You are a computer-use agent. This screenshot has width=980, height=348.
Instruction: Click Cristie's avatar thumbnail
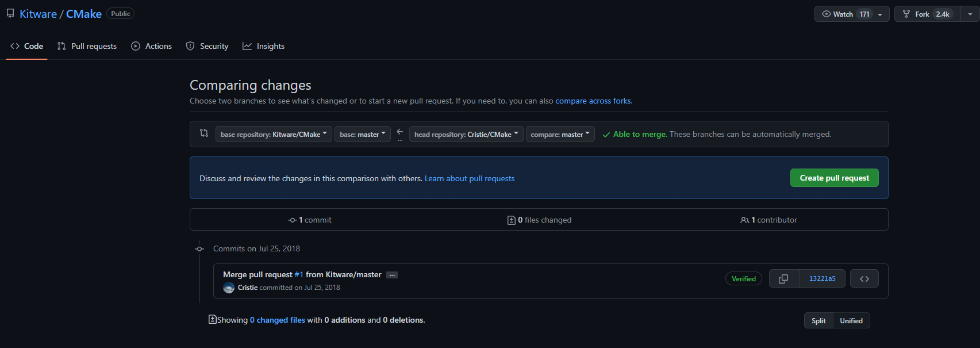tap(229, 288)
